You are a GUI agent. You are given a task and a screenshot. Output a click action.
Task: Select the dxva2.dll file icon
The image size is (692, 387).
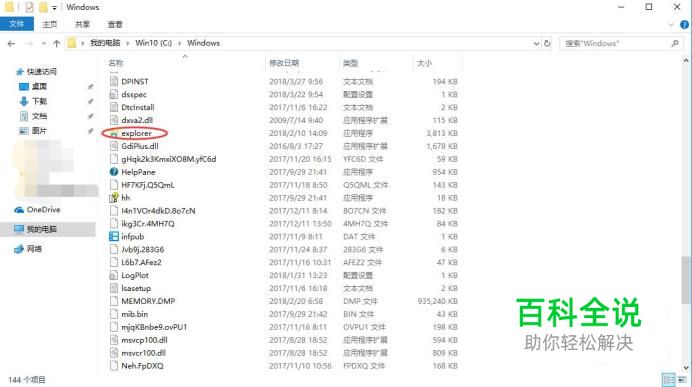(x=114, y=120)
